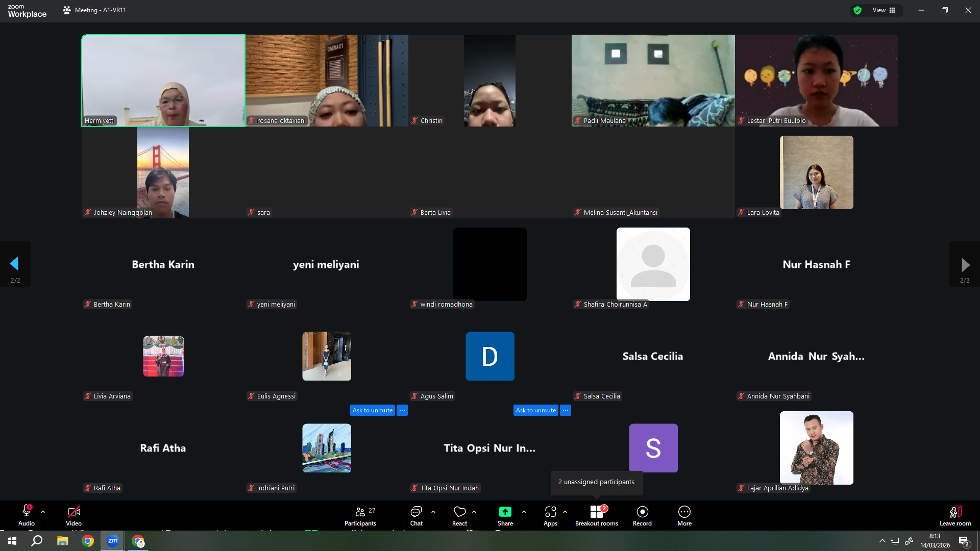Click the 2 unassigned participants tooltip

click(596, 482)
